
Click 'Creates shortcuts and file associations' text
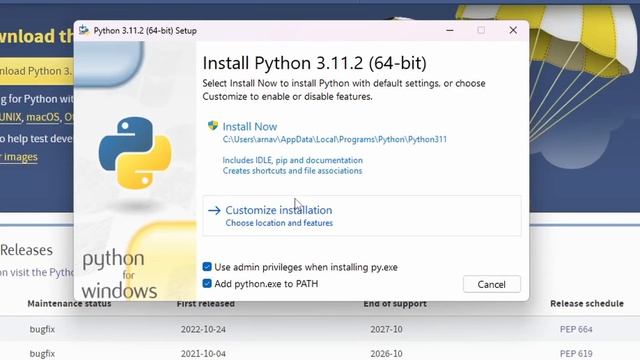[x=292, y=171]
